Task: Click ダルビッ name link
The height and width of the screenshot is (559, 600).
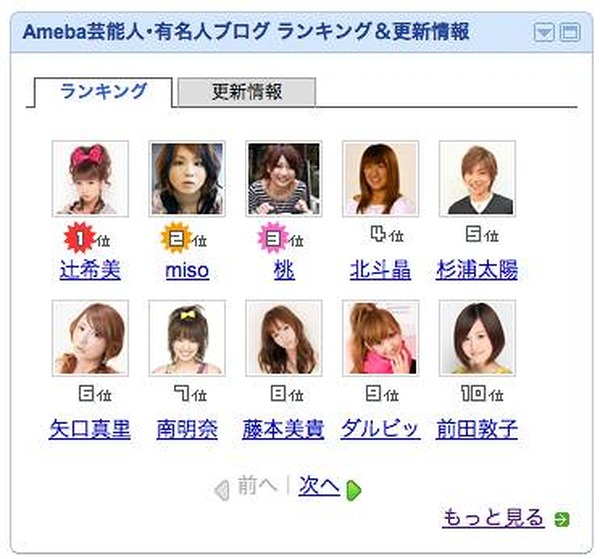Action: point(380,429)
